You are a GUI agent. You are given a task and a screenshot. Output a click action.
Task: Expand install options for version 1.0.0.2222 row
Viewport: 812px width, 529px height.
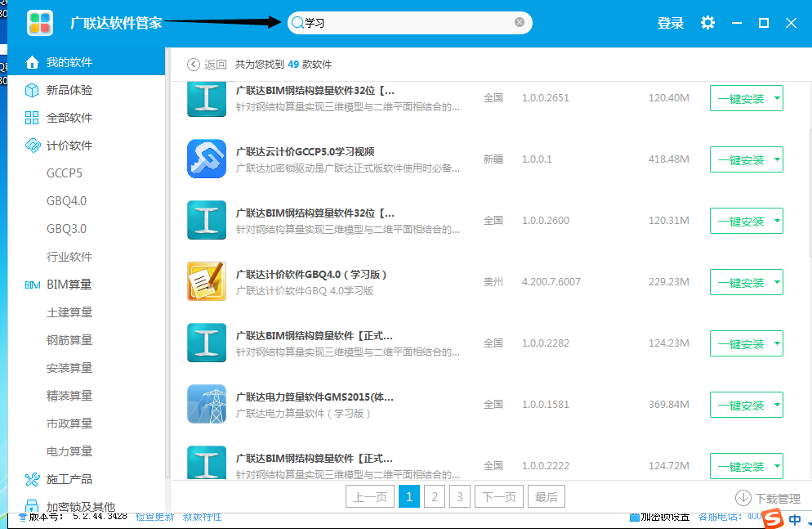pos(777,466)
